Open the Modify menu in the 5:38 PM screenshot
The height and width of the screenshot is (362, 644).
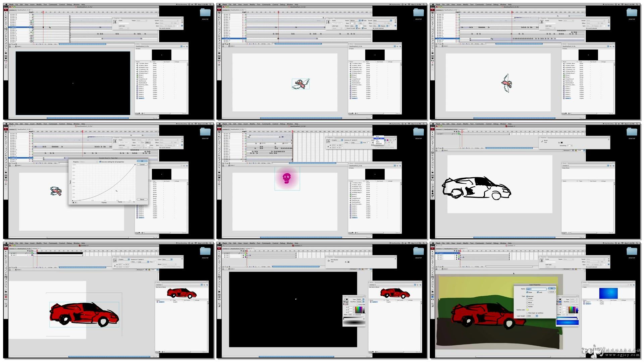(39, 5)
